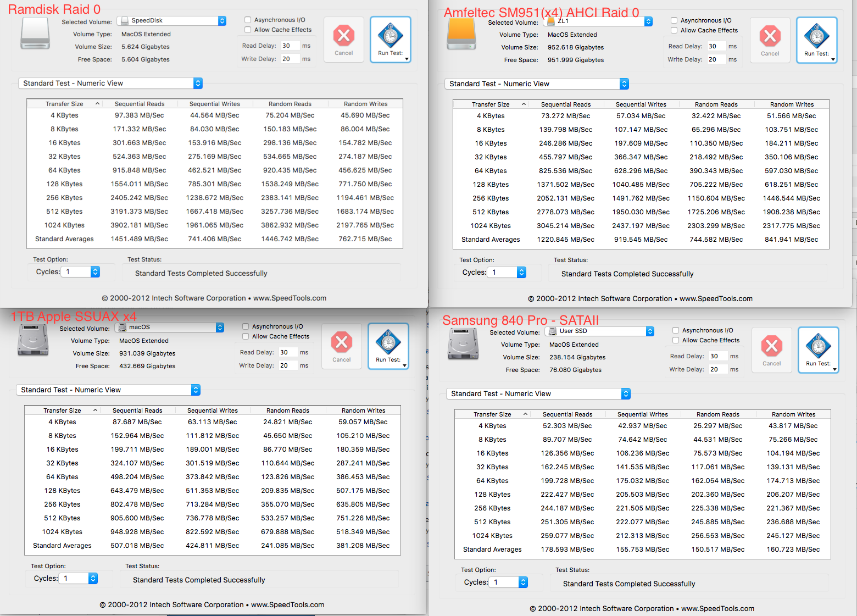Image resolution: width=857 pixels, height=616 pixels.
Task: Click Run Test stopwatch icon in Ramdisk window
Action: (x=391, y=36)
